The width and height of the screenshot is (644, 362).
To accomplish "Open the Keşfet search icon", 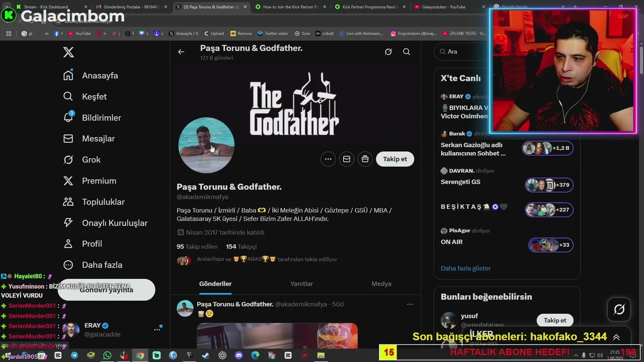I will click(x=68, y=97).
